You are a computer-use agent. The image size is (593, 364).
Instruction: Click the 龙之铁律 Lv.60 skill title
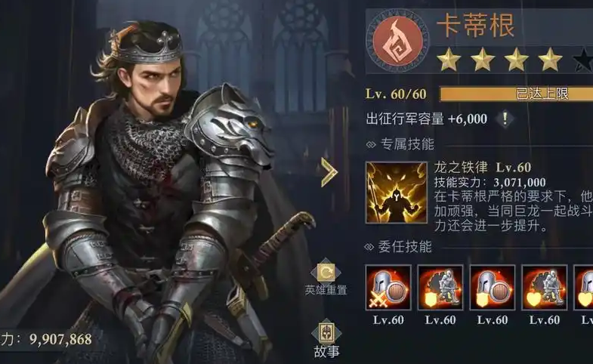(482, 167)
